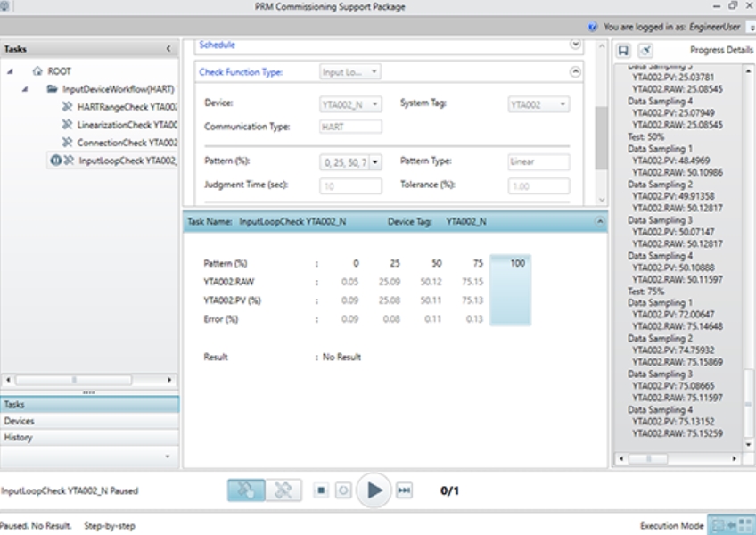Collapse the Tasks panel with the chevron

click(168, 49)
